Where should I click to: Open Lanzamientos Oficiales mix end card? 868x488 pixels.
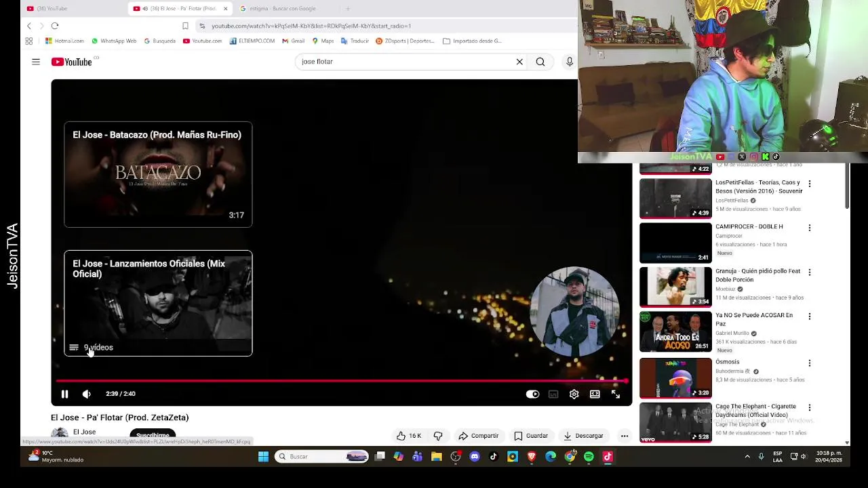point(158,304)
